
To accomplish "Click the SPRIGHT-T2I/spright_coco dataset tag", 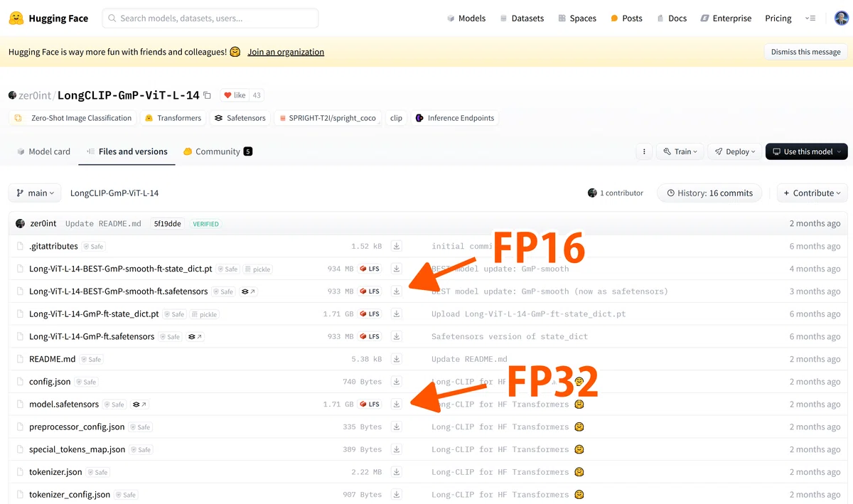I will point(328,118).
